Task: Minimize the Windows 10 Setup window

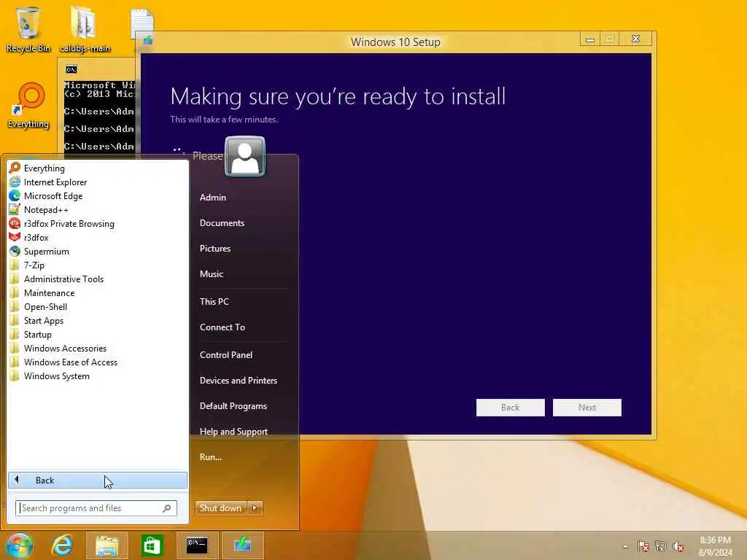Action: pos(589,39)
